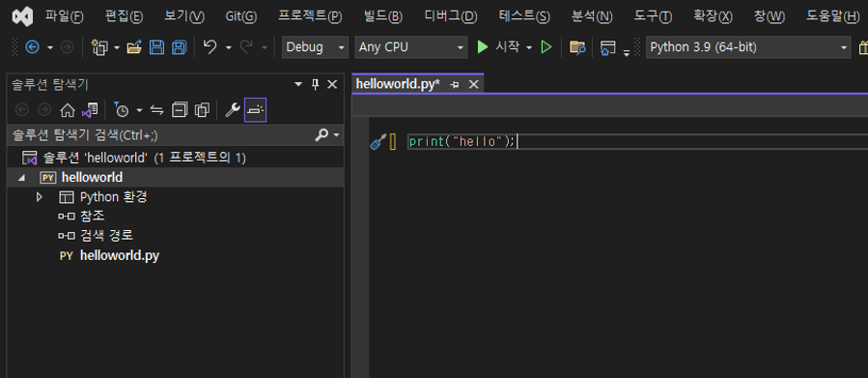Start debugging with the 시작 button
868x378 pixels.
pyautogui.click(x=498, y=47)
